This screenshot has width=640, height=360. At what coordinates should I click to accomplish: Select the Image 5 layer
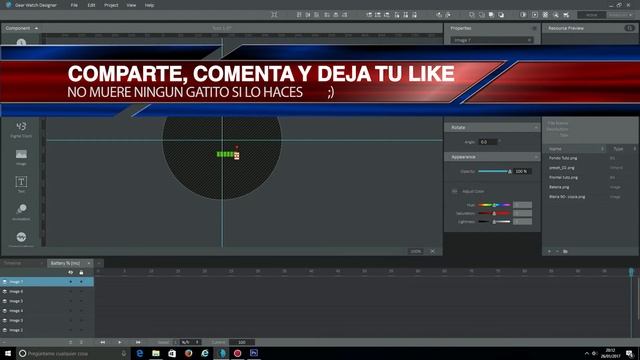pyautogui.click(x=47, y=301)
